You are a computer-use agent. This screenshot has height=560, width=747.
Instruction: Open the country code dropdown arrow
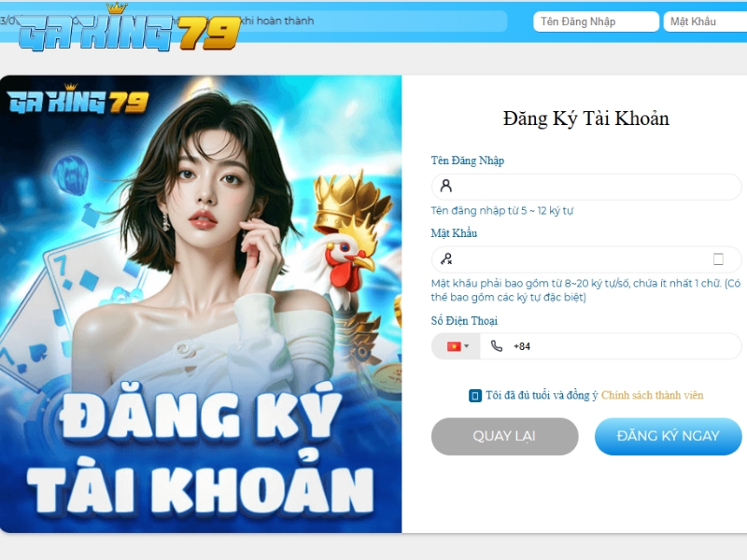click(x=467, y=346)
